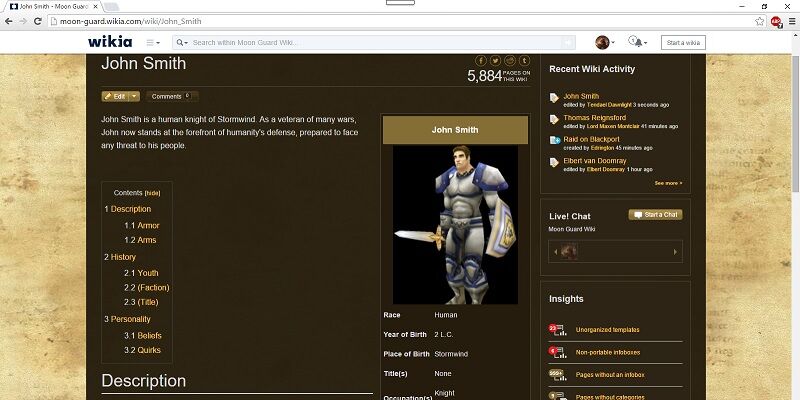Image resolution: width=800 pixels, height=400 pixels.
Task: Click the edit icon beside Elbert van Doomray
Action: click(554, 162)
